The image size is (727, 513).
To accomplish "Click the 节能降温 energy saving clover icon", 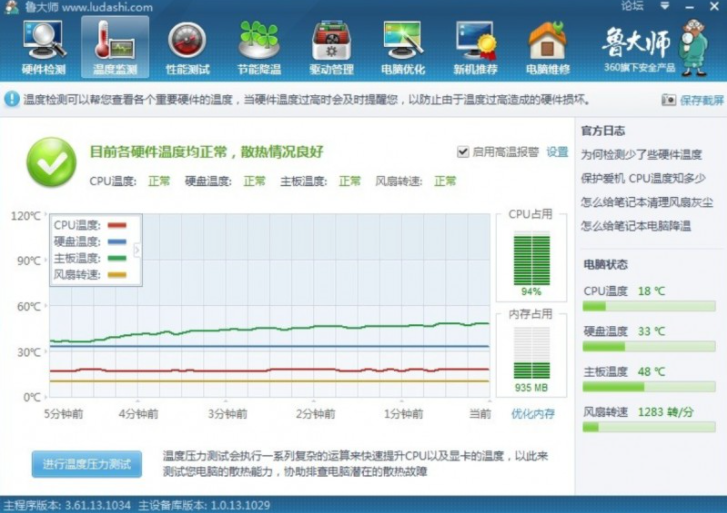I will [259, 47].
